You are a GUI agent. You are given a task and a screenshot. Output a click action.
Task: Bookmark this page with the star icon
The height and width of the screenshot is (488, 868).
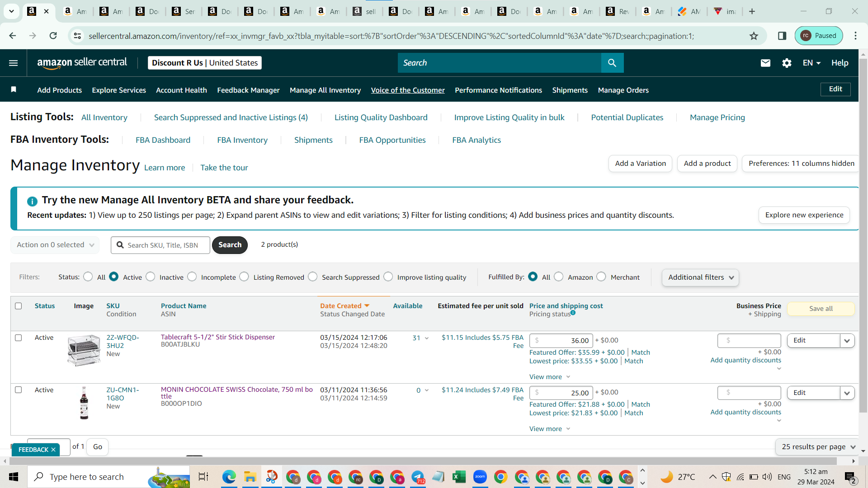click(x=754, y=36)
